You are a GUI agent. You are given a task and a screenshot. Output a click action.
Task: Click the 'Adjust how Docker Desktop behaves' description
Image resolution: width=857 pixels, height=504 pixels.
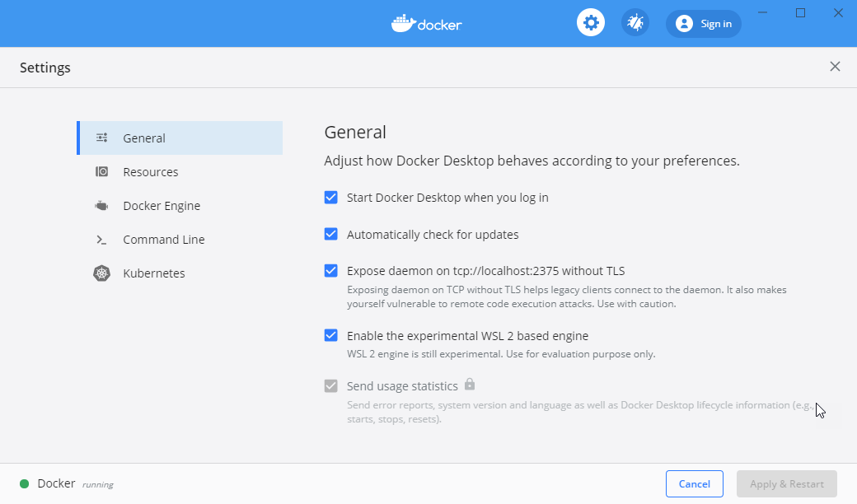point(532,161)
